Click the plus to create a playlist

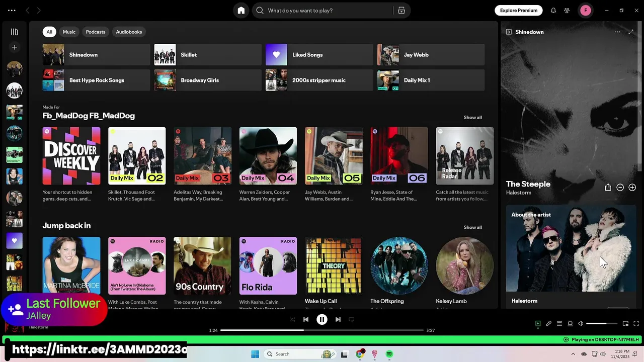pos(15,47)
